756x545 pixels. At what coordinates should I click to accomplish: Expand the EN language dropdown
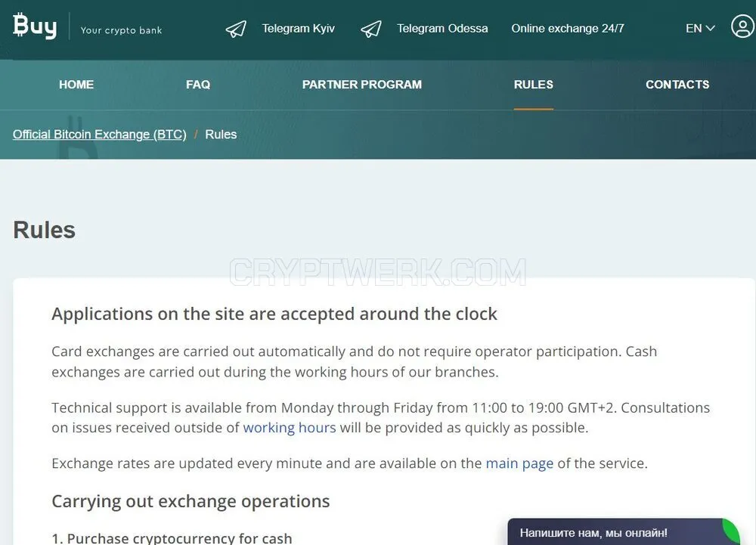pyautogui.click(x=700, y=29)
